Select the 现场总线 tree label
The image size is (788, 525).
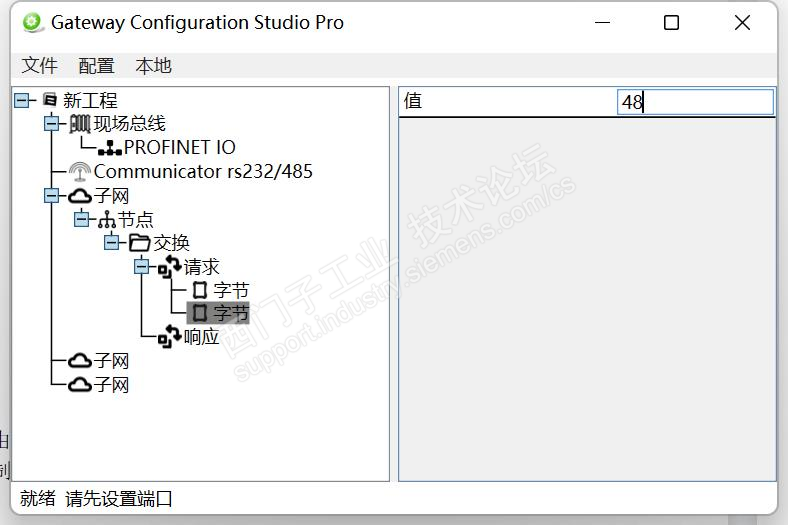coord(130,124)
